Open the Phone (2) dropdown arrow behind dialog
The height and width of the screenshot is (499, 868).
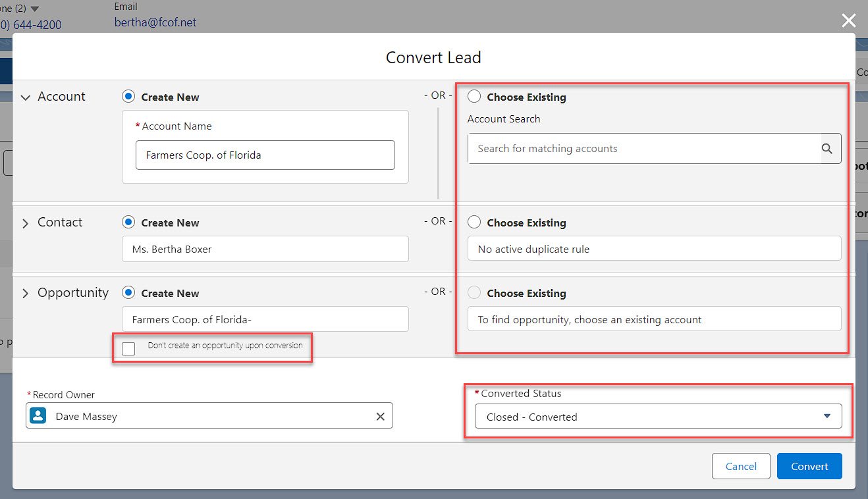click(35, 9)
